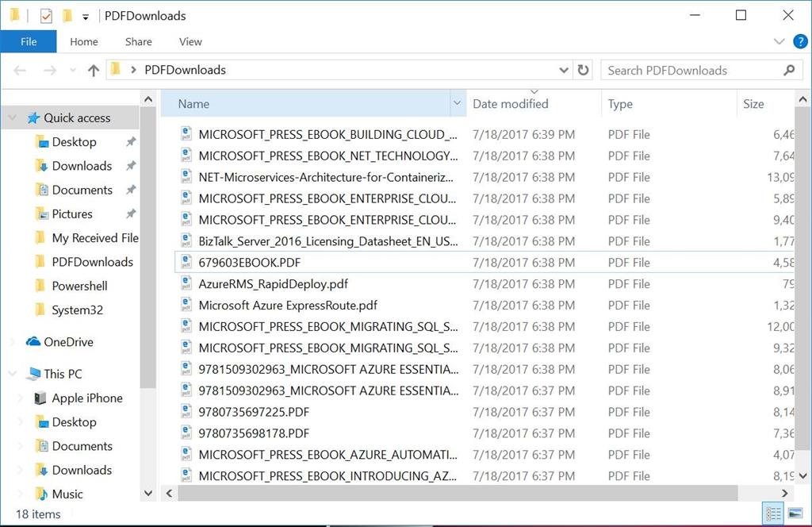Switch to Details view layout

[x=773, y=514]
